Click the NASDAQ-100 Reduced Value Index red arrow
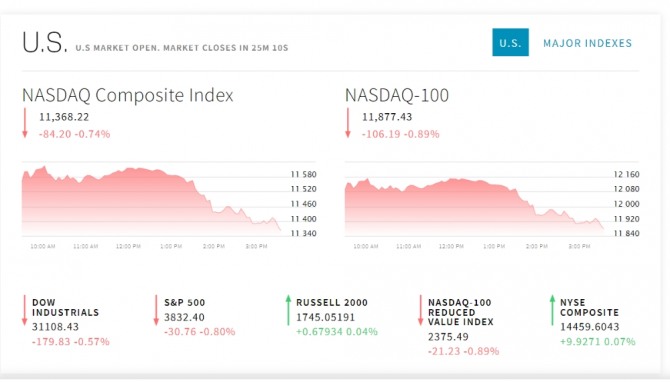The width and height of the screenshot is (670, 382). [420, 311]
